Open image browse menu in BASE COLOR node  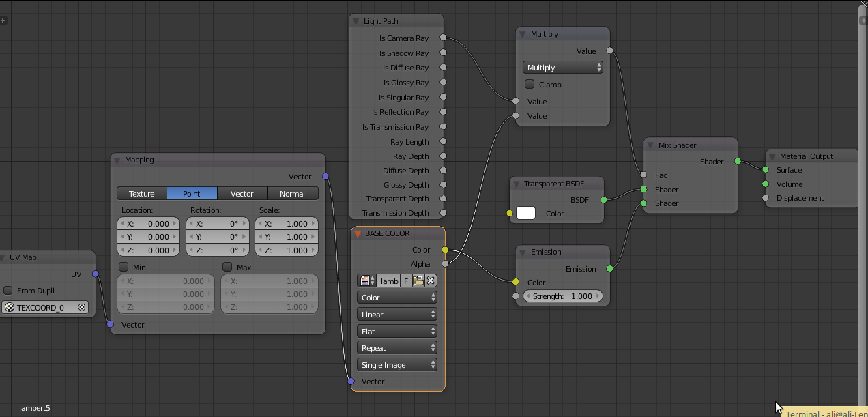[x=367, y=281]
